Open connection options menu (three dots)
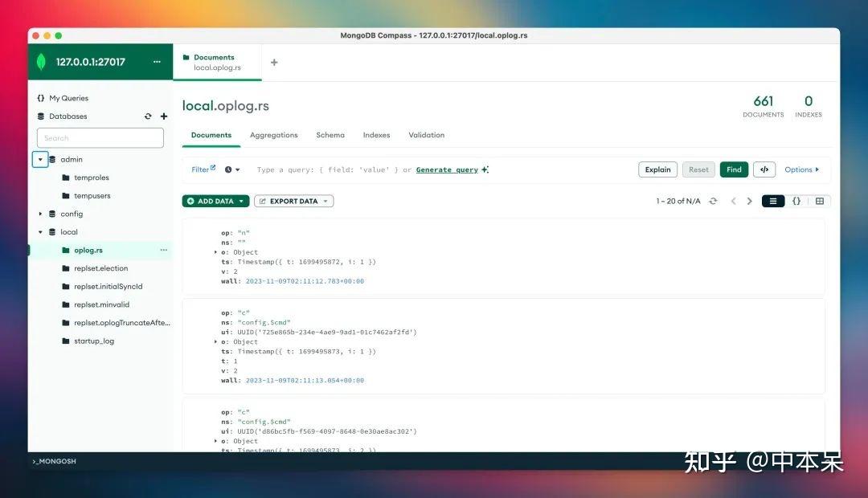868x498 pixels. click(157, 61)
